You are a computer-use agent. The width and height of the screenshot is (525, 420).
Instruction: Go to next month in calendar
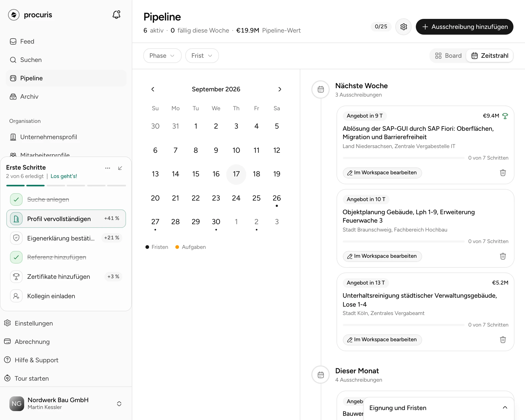point(280,89)
